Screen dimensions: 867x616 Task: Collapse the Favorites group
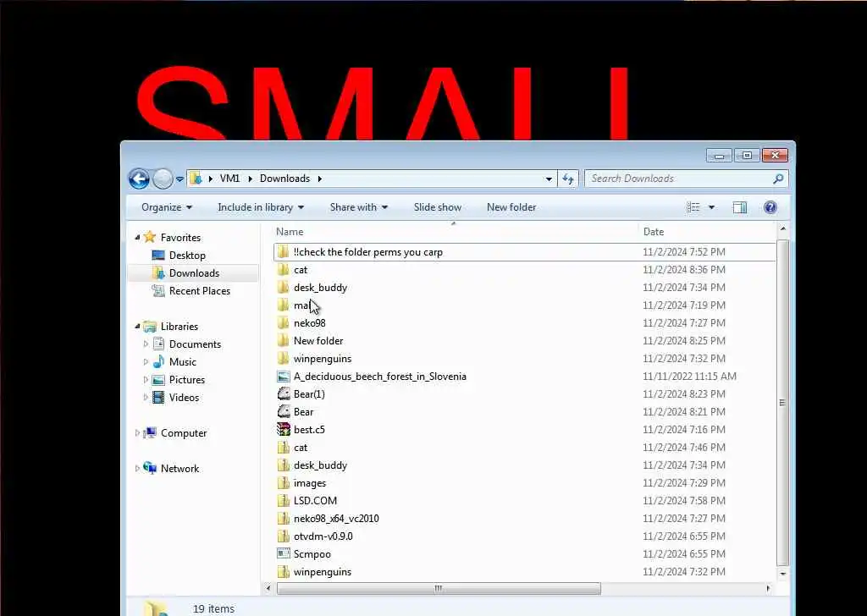click(137, 238)
